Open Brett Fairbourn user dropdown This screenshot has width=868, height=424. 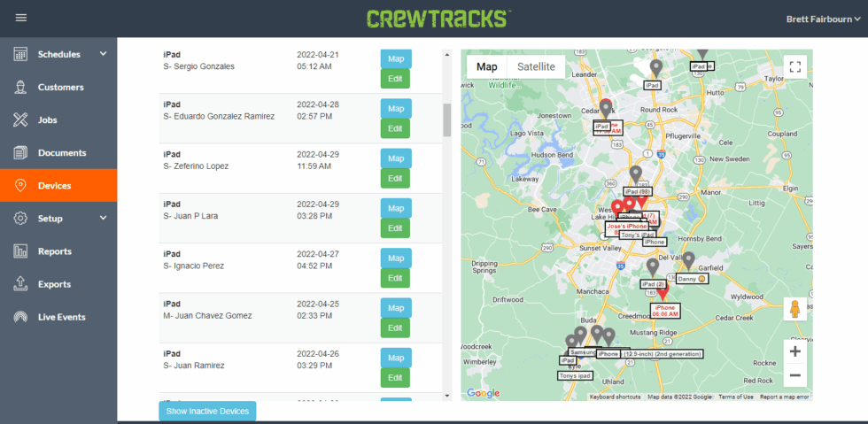tap(823, 19)
